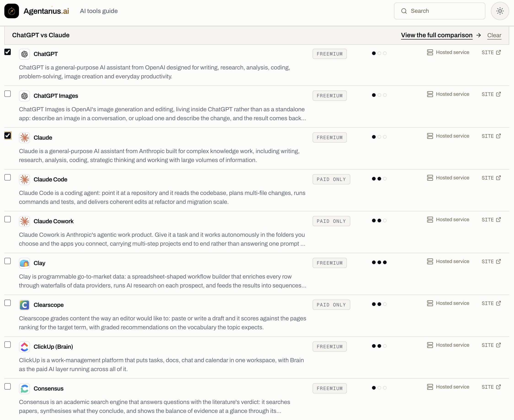This screenshot has height=420, width=514.
Task: Click the Agentarius.ai brand name
Action: 46,11
